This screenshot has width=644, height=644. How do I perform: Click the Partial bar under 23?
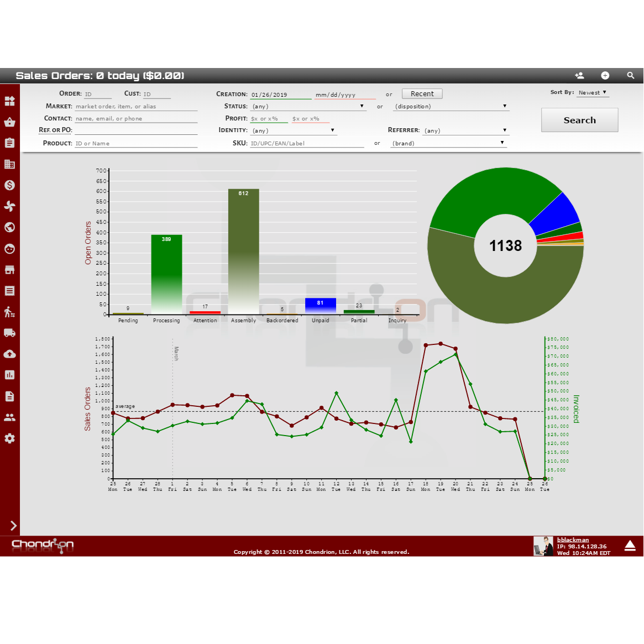(359, 312)
